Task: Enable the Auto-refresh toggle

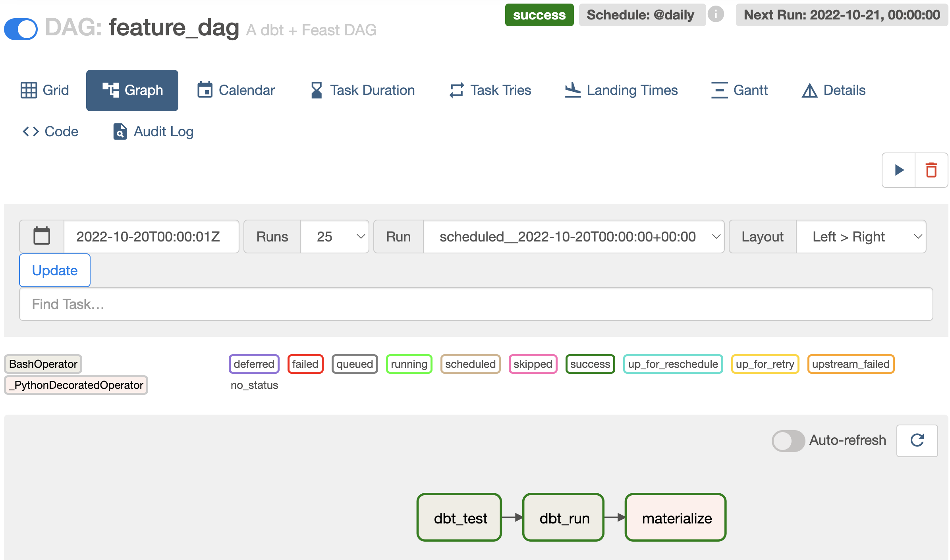Action: click(x=788, y=440)
